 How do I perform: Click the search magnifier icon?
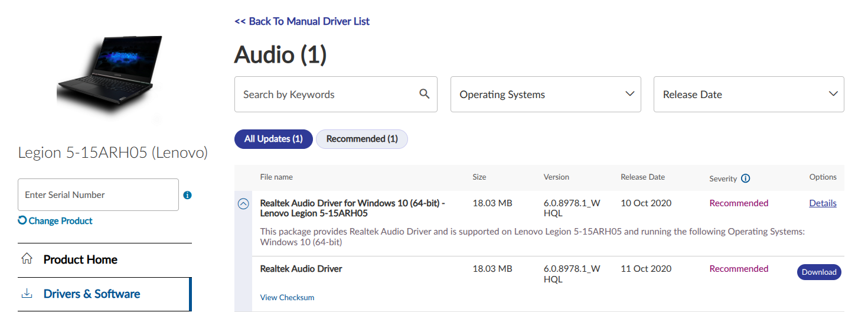(x=424, y=93)
